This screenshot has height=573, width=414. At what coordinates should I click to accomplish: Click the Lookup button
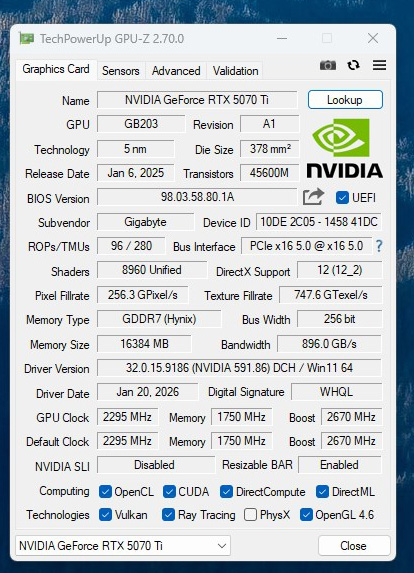click(x=345, y=100)
